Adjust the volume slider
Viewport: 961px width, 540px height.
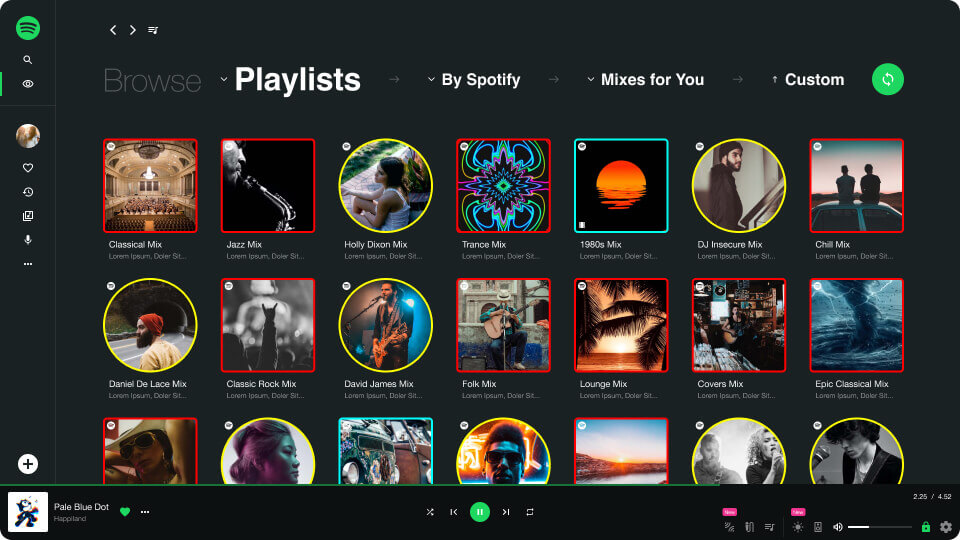point(880,527)
